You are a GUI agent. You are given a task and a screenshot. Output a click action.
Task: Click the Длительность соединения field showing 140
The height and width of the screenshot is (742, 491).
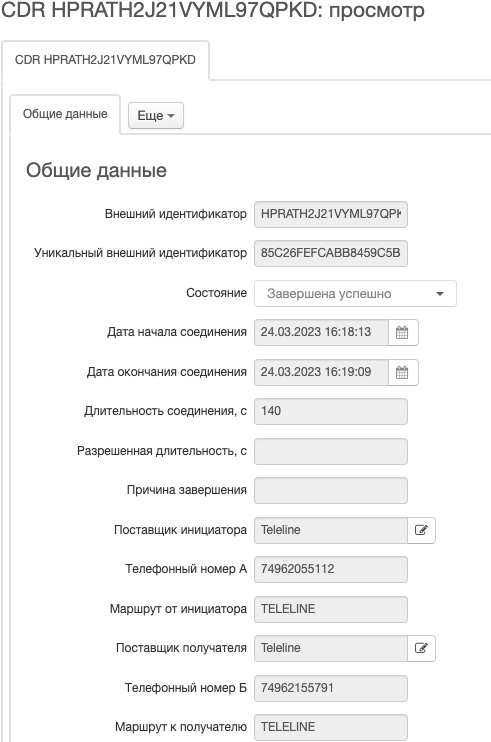pyautogui.click(x=331, y=411)
